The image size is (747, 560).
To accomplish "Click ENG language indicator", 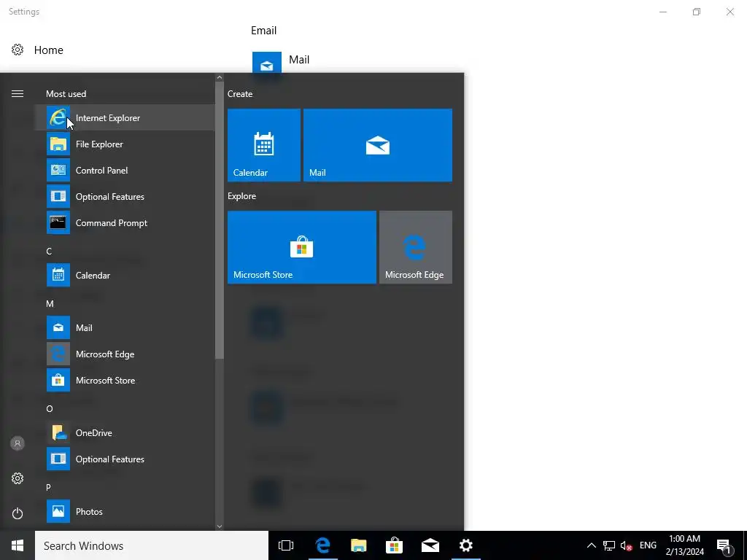I will (648, 545).
